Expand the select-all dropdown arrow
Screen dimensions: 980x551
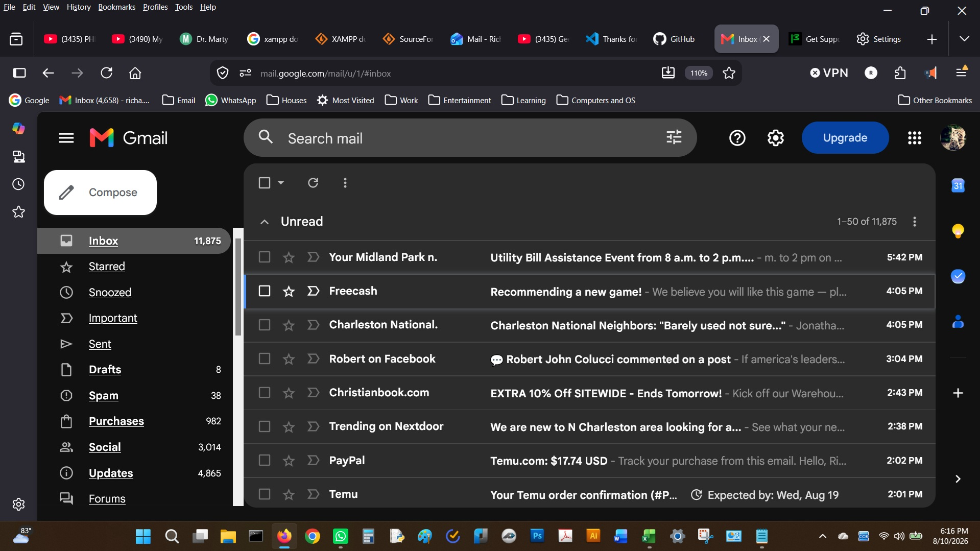coord(281,183)
